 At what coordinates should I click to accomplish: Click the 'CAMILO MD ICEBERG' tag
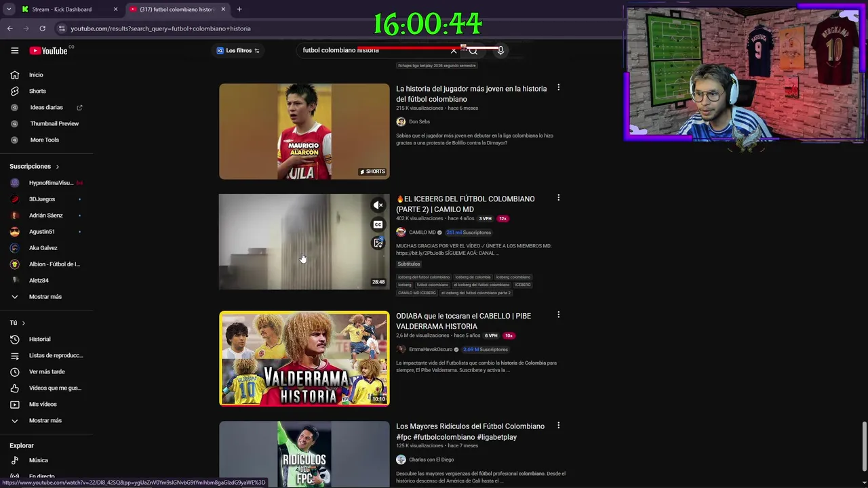point(417,293)
